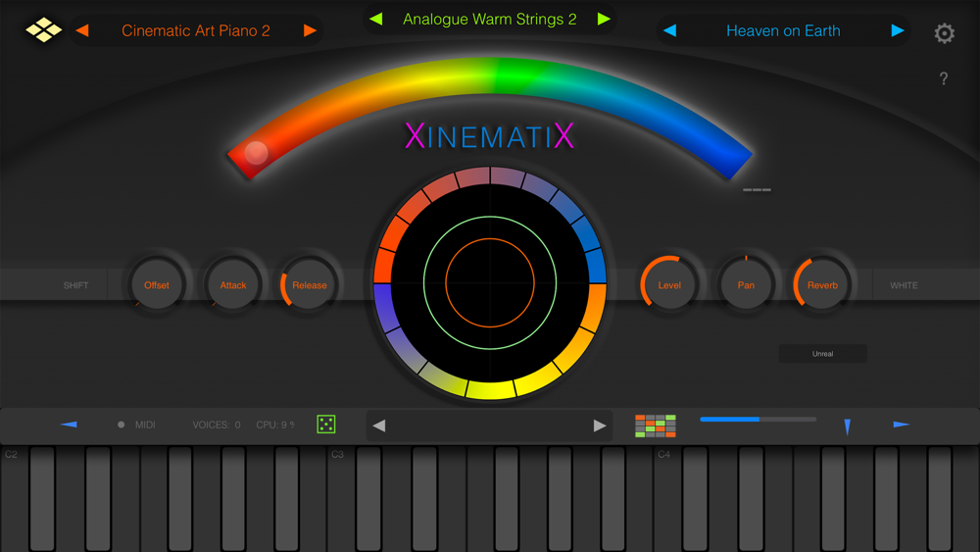
Task: Open settings with the gear icon
Action: [x=945, y=33]
